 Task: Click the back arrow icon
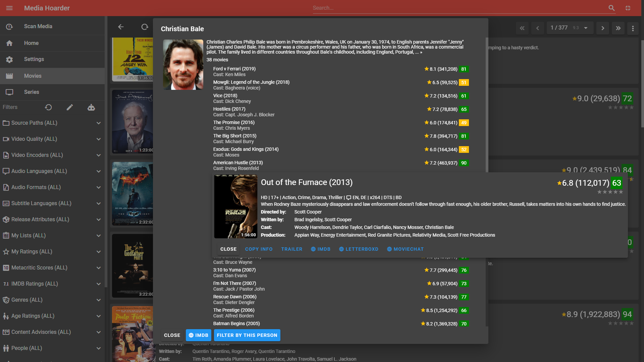(121, 27)
